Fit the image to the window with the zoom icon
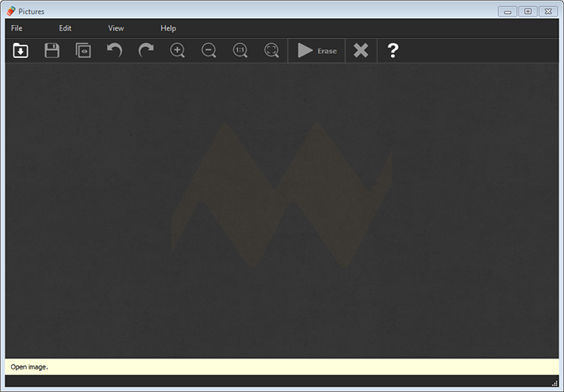Viewport: 564px width, 392px height. 272,50
